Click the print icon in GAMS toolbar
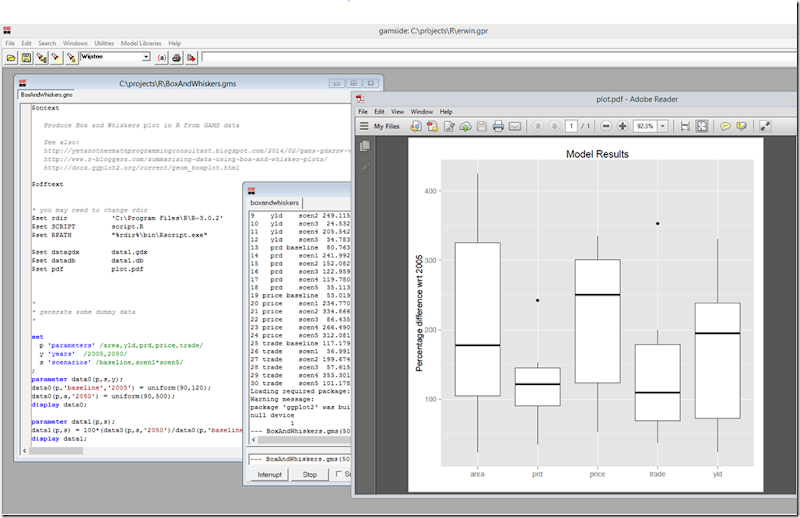800x518 pixels. click(x=175, y=59)
